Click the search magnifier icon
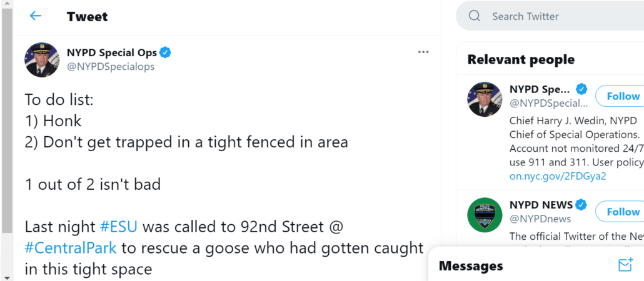This screenshot has width=644, height=281. [x=475, y=16]
